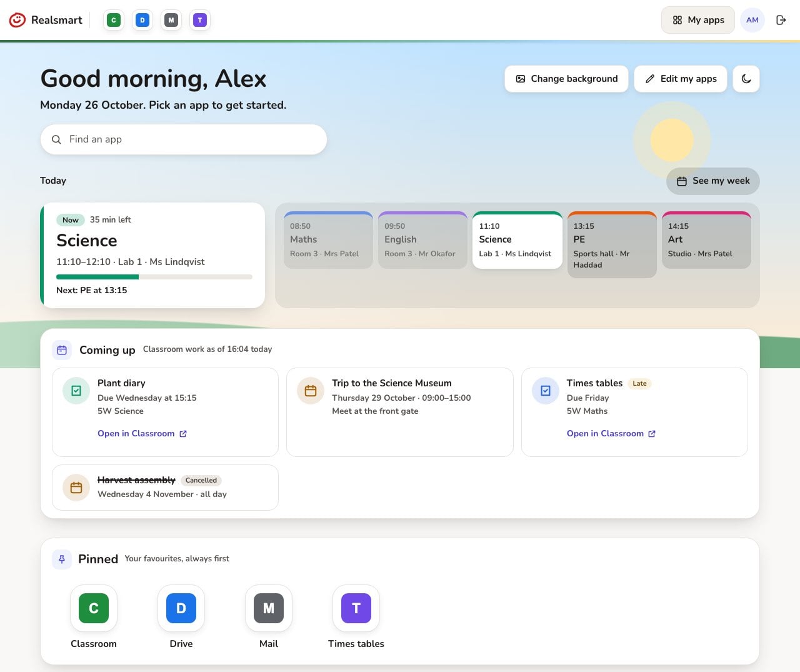Click Edit my apps button
Image resolution: width=800 pixels, height=672 pixels.
tap(681, 79)
